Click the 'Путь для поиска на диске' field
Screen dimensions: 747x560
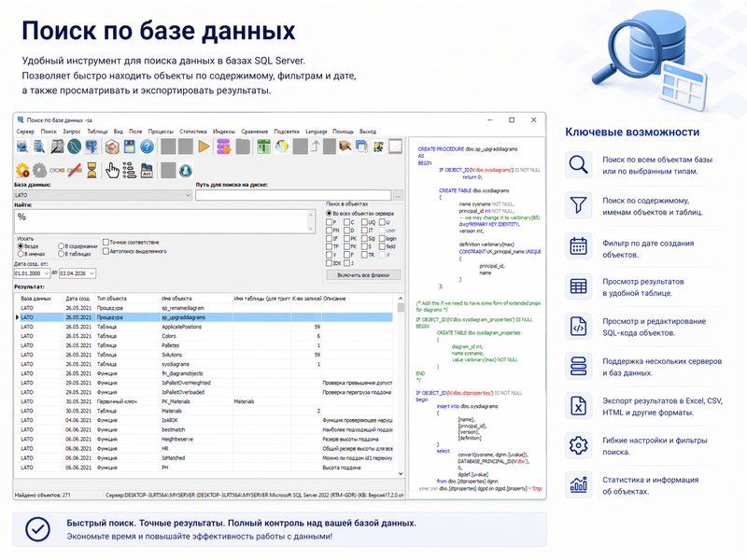click(x=293, y=195)
